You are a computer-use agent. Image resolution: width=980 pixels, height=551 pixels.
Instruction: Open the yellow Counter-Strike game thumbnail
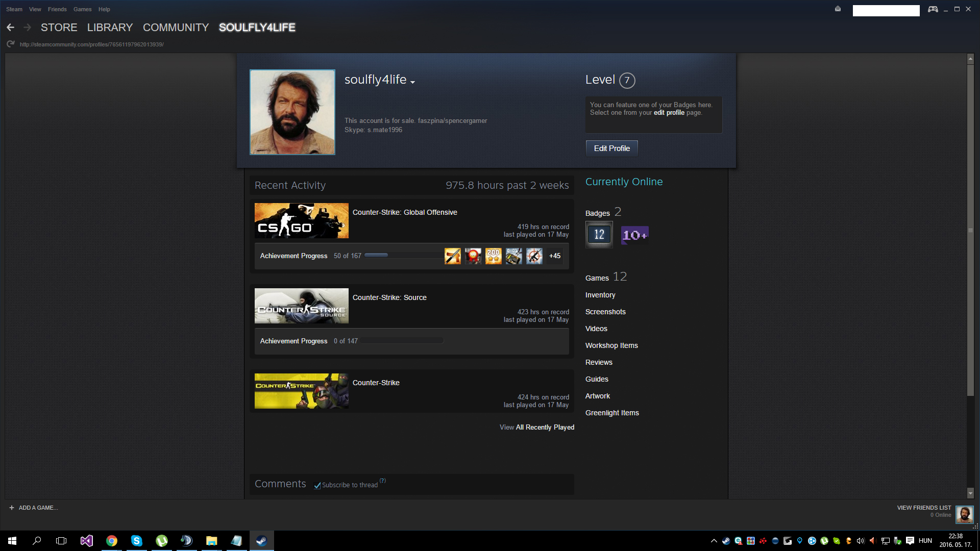click(302, 391)
